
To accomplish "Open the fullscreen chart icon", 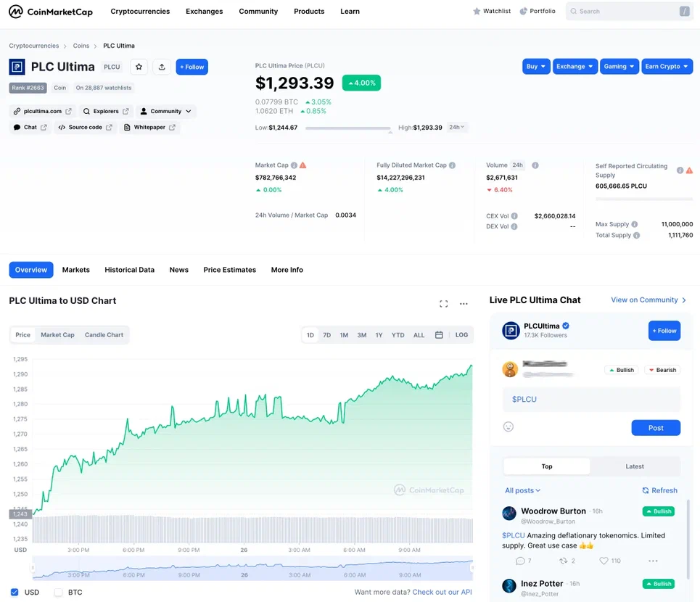I will point(444,304).
